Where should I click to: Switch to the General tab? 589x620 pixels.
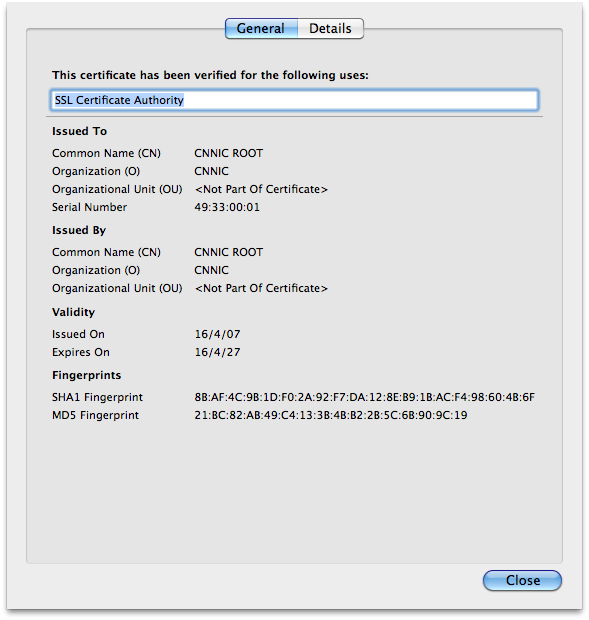[x=261, y=28]
